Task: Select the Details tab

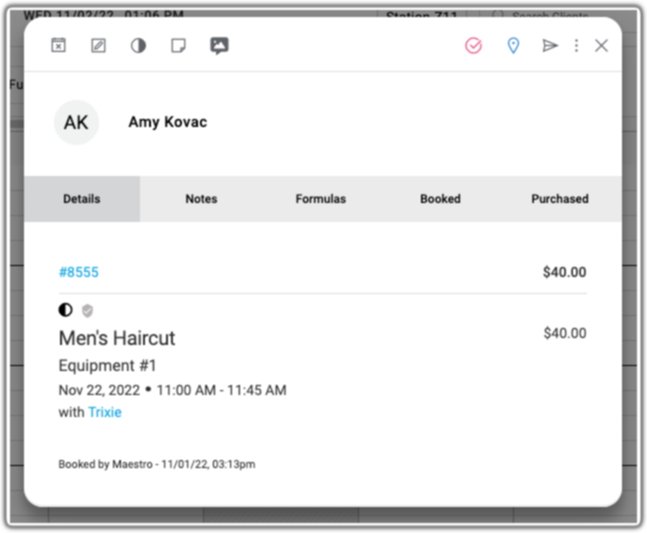Action: (82, 199)
